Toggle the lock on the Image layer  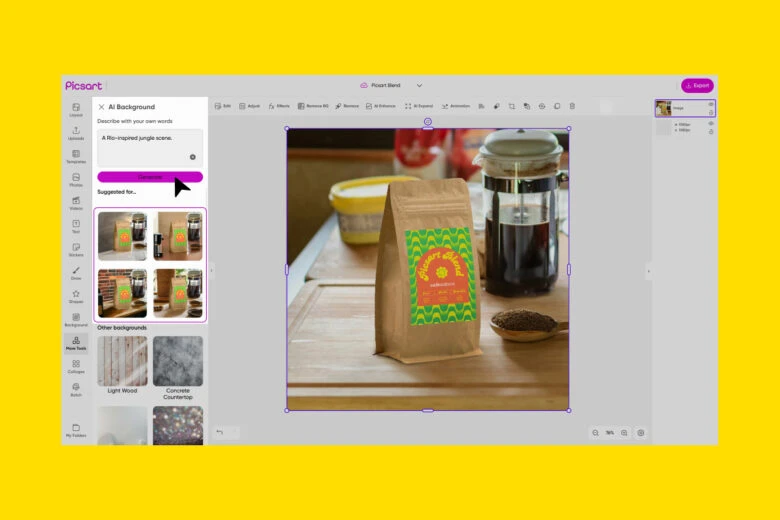click(x=711, y=113)
